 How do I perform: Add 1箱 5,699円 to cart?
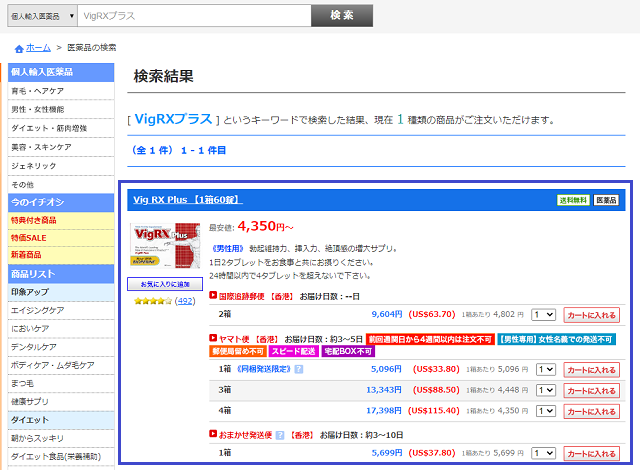[x=591, y=454]
